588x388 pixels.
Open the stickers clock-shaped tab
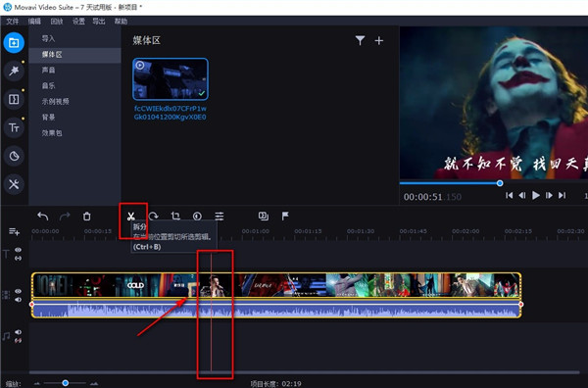14,156
